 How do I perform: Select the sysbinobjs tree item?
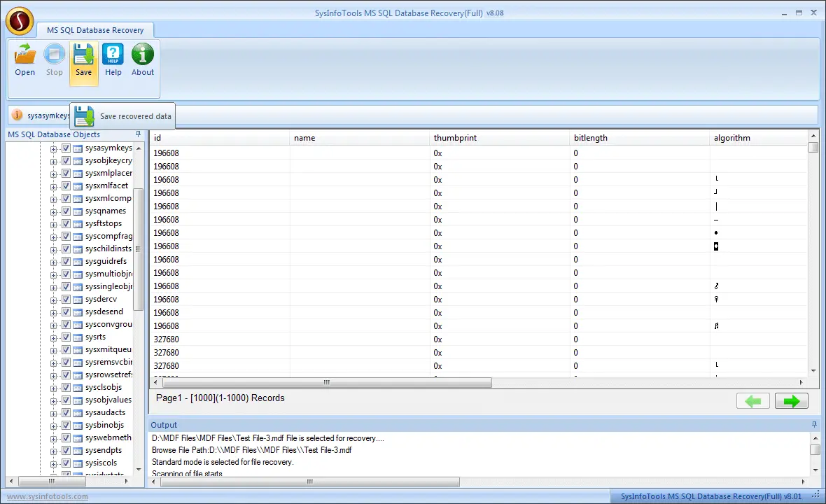pyautogui.click(x=104, y=426)
